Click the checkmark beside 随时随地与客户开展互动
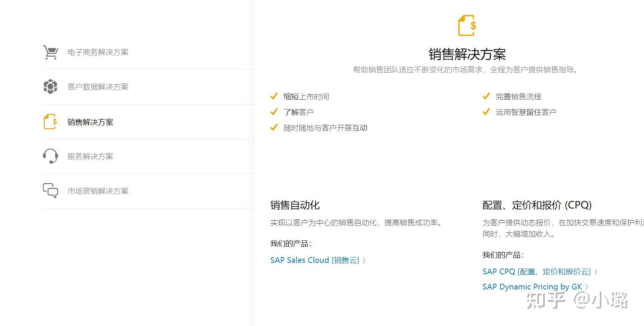This screenshot has width=644, height=326. click(274, 127)
